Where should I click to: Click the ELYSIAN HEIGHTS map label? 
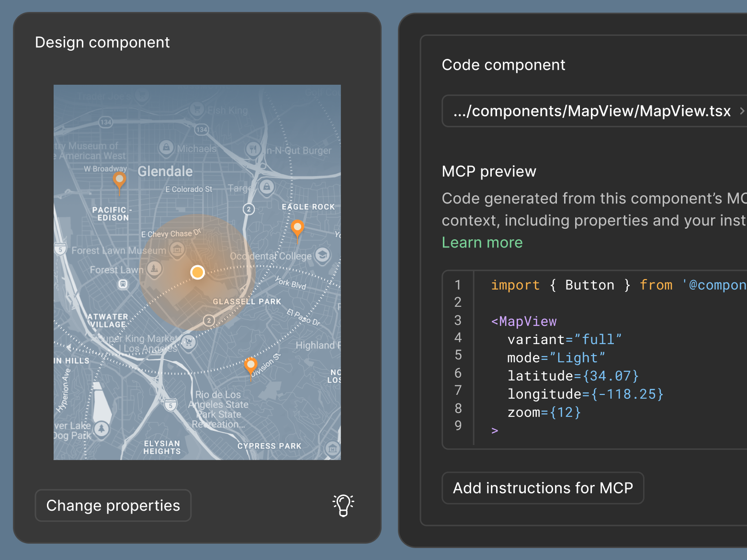162,448
